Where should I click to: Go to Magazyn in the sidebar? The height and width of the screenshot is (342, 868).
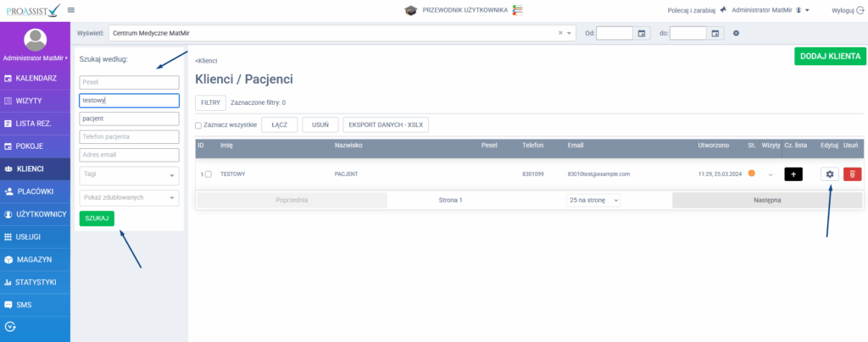(x=34, y=259)
